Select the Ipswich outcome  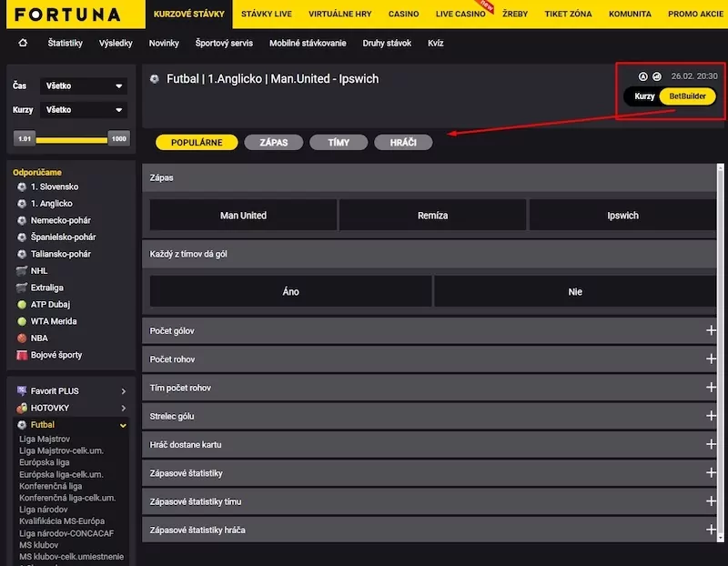point(622,215)
